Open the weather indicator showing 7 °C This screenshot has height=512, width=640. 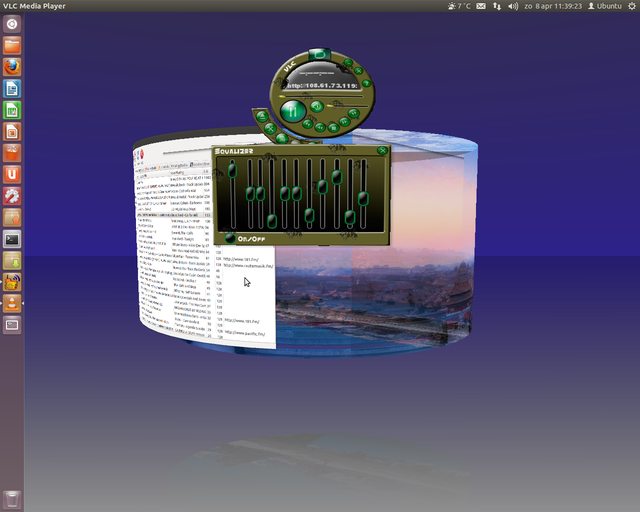[x=459, y=6]
